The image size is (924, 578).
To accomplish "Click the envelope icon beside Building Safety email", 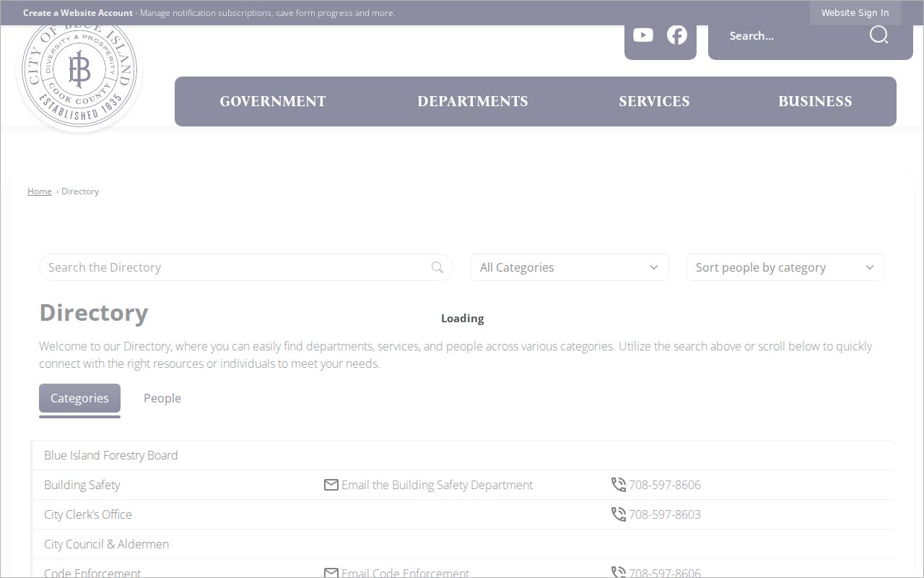I will point(331,485).
